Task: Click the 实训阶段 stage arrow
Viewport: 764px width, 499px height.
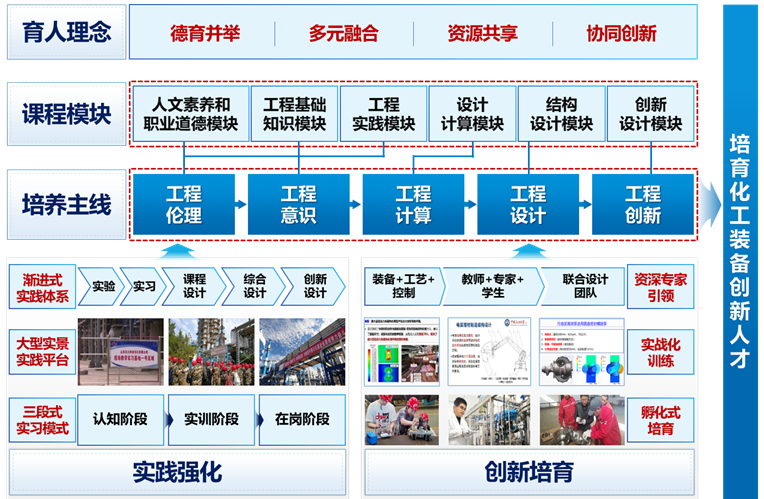Action: pos(210,419)
